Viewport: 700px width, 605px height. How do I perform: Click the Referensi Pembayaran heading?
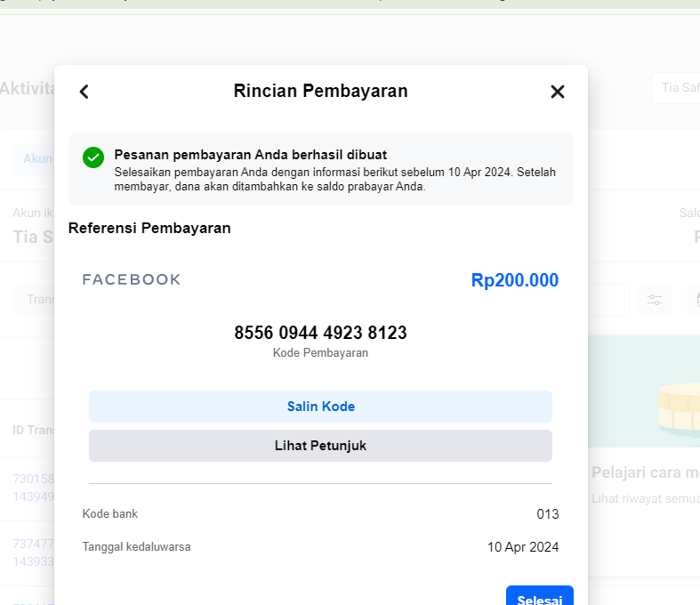coord(149,228)
